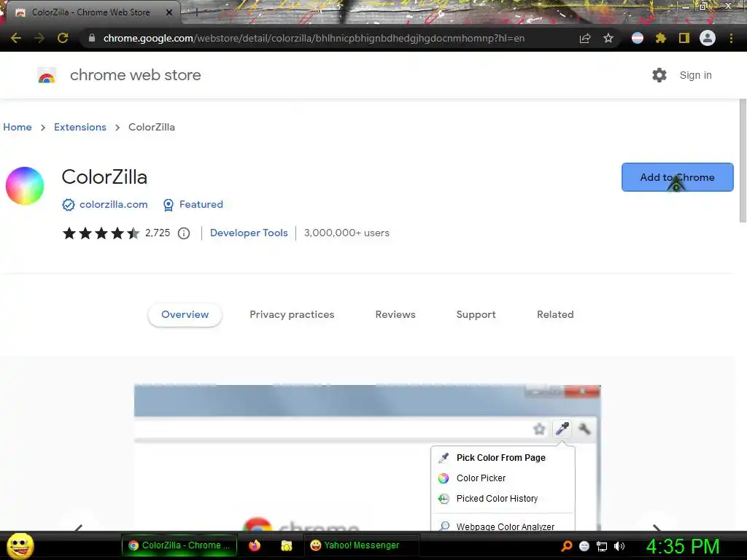
Task: Open the colorzilla.com publisher link
Action: 113,204
